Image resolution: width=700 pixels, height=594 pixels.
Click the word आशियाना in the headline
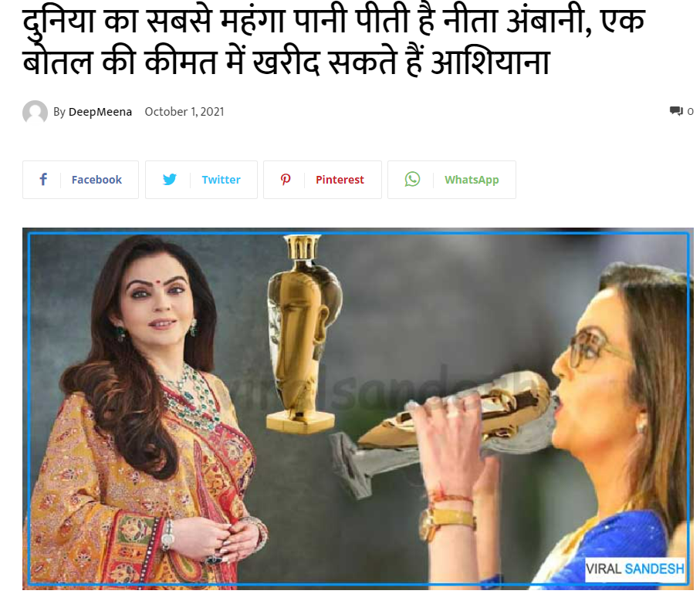click(490, 62)
